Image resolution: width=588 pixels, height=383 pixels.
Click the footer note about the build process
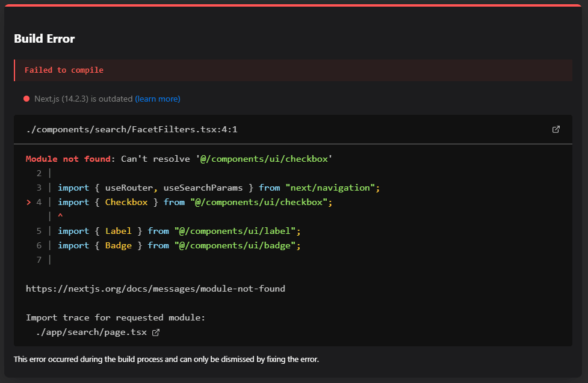[x=166, y=360]
